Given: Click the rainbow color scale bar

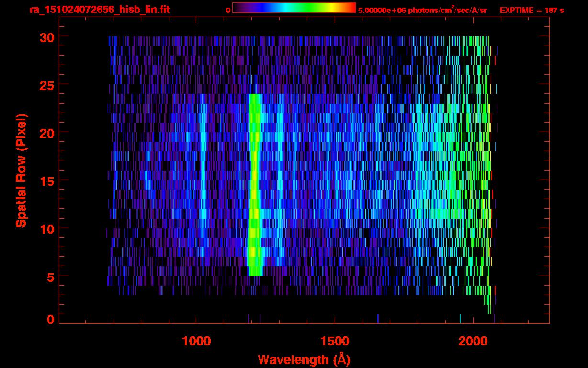Looking at the screenshot, I should pyautogui.click(x=294, y=8).
